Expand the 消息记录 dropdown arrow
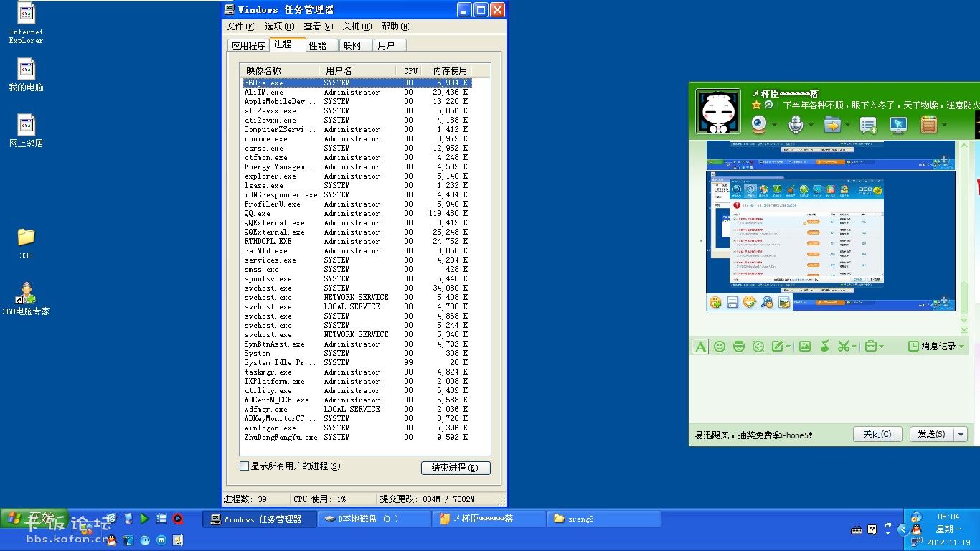Screen dimensions: 980x551 tap(961, 347)
